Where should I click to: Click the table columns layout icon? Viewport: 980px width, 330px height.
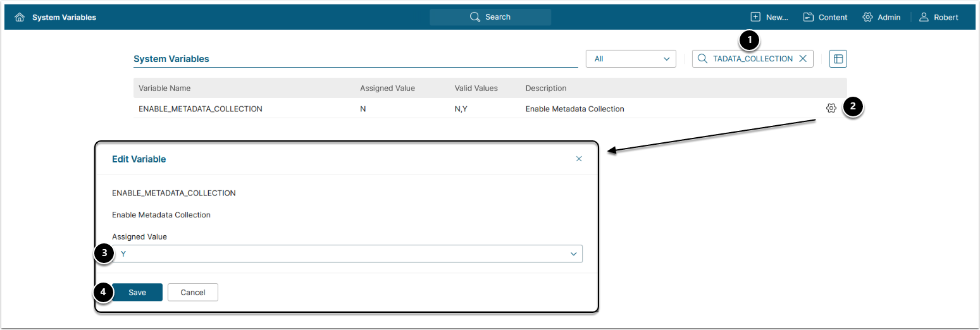pos(838,59)
